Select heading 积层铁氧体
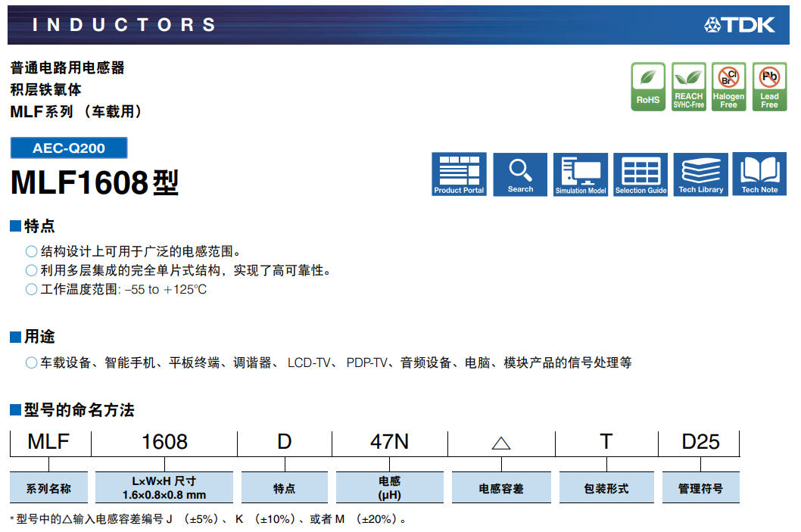Viewport: 801px width, 532px height. coord(46,89)
